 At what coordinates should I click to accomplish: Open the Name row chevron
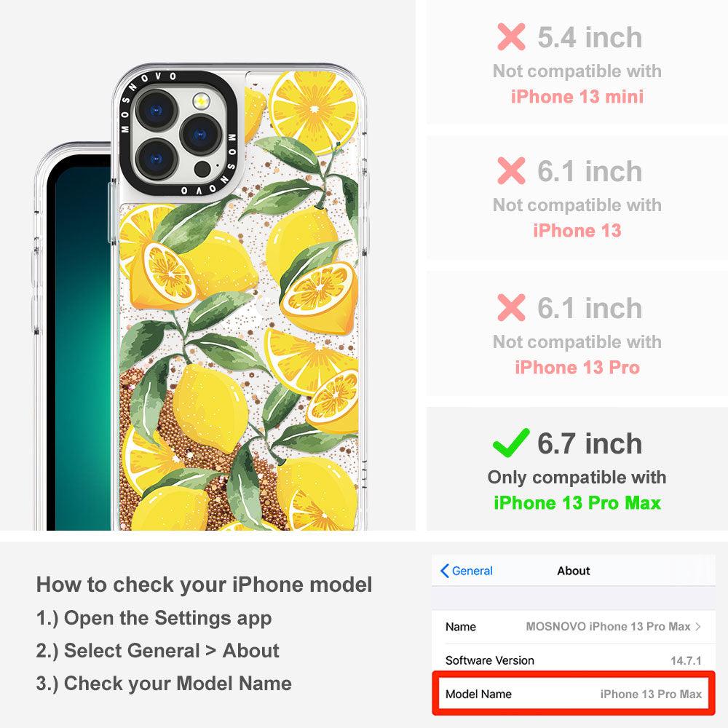tap(698, 626)
